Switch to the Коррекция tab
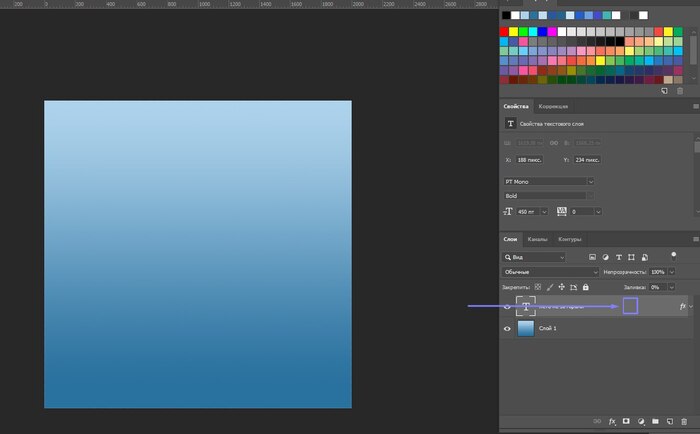 click(553, 106)
